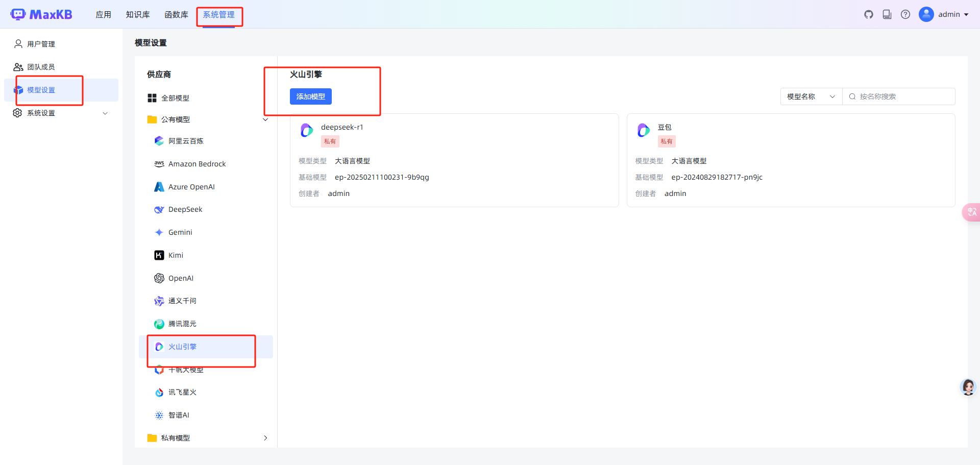Screen dimensions: 980x465
Task: Click the 全部模型 grid icon
Action: click(152, 98)
